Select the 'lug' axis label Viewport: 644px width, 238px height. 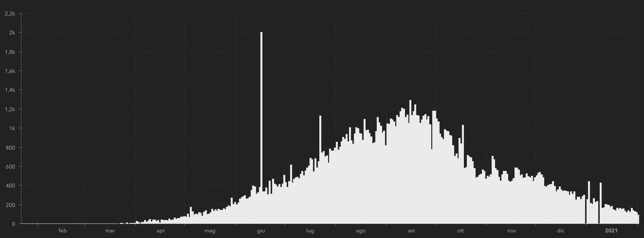(310, 231)
